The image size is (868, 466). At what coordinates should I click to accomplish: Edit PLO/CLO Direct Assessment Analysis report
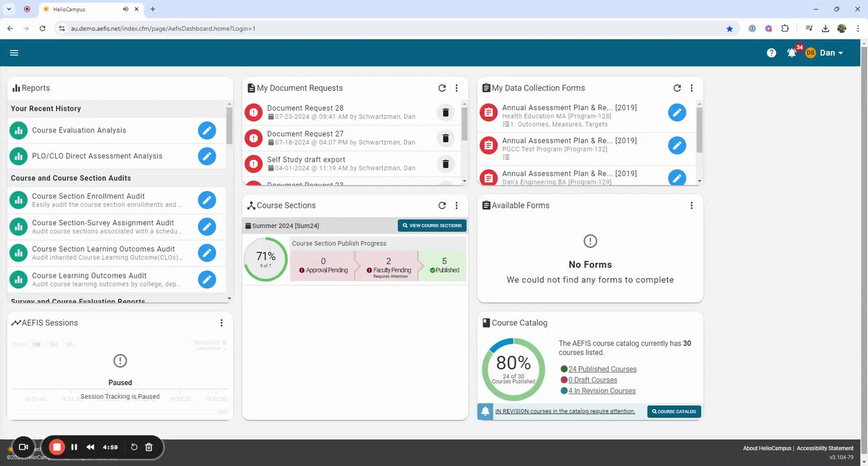tap(207, 156)
